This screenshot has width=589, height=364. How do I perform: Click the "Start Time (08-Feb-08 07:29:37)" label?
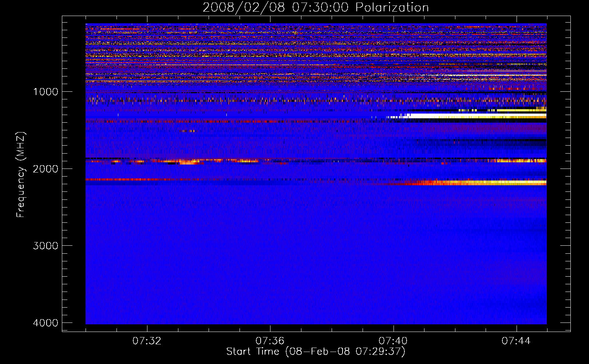tap(316, 352)
